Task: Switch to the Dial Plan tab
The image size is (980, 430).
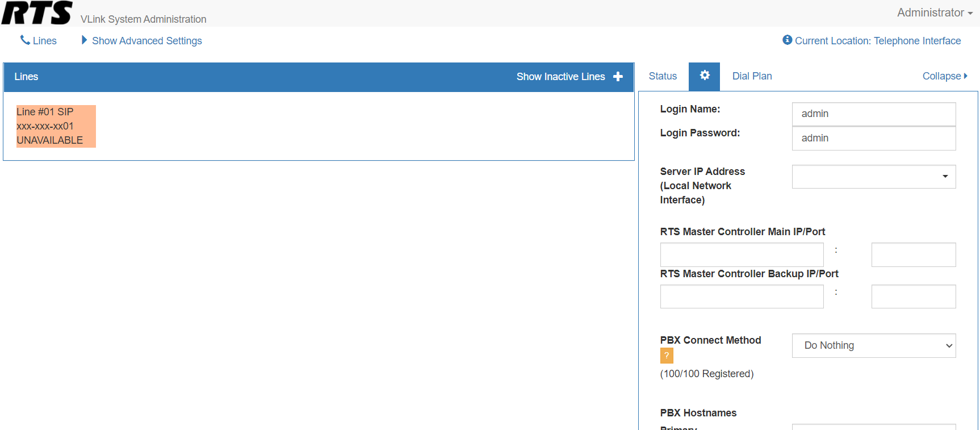Action: point(752,76)
